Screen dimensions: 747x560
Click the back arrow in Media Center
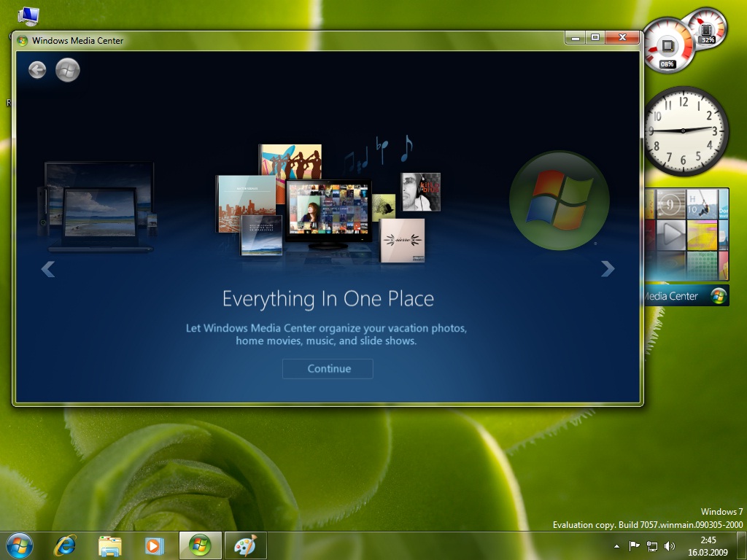coord(37,70)
